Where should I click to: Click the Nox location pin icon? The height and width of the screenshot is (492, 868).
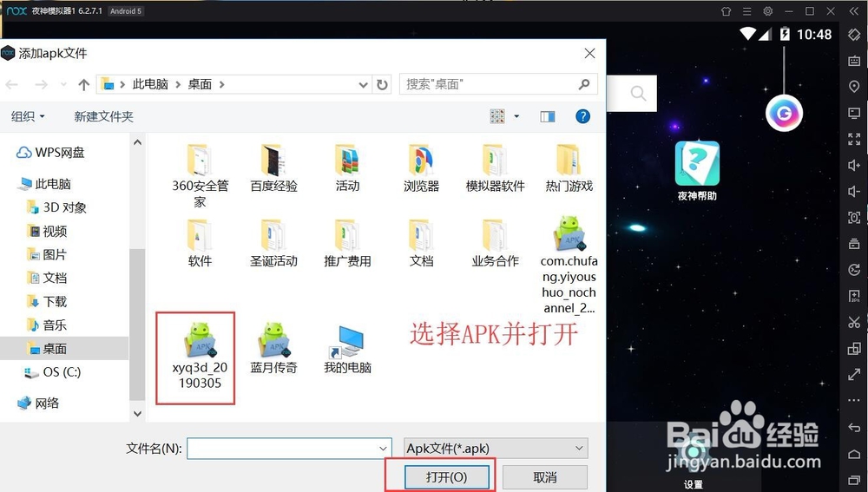point(854,86)
